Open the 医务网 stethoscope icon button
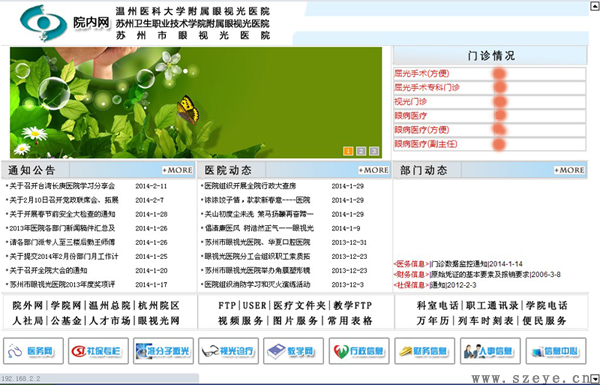 (x=33, y=351)
